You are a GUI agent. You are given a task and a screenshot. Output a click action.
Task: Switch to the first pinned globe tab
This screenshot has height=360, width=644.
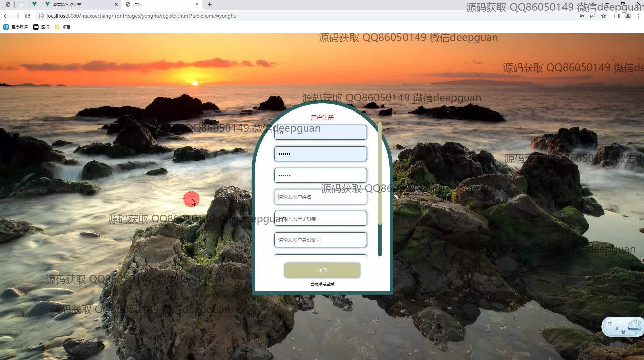(x=8, y=4)
